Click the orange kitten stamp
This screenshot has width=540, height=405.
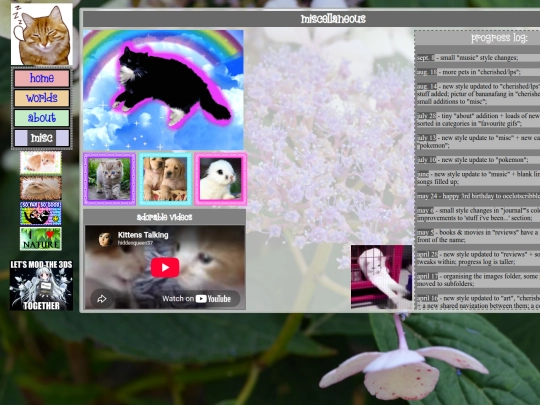(x=41, y=163)
